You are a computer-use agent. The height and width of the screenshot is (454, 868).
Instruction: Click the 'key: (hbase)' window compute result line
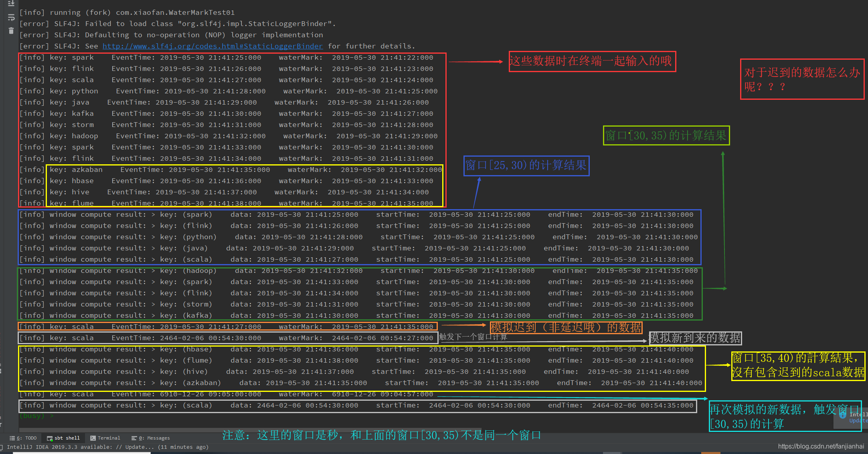click(356, 349)
